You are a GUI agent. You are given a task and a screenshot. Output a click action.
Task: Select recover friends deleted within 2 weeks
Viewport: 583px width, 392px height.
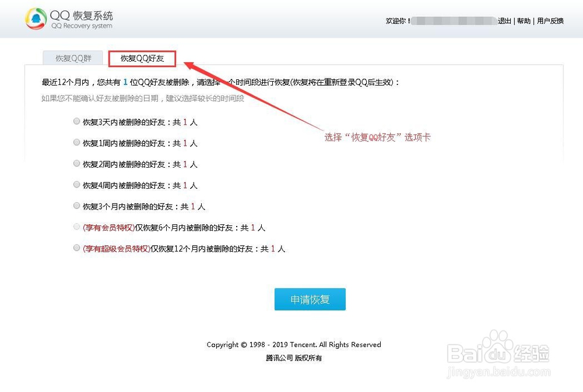[76, 164]
